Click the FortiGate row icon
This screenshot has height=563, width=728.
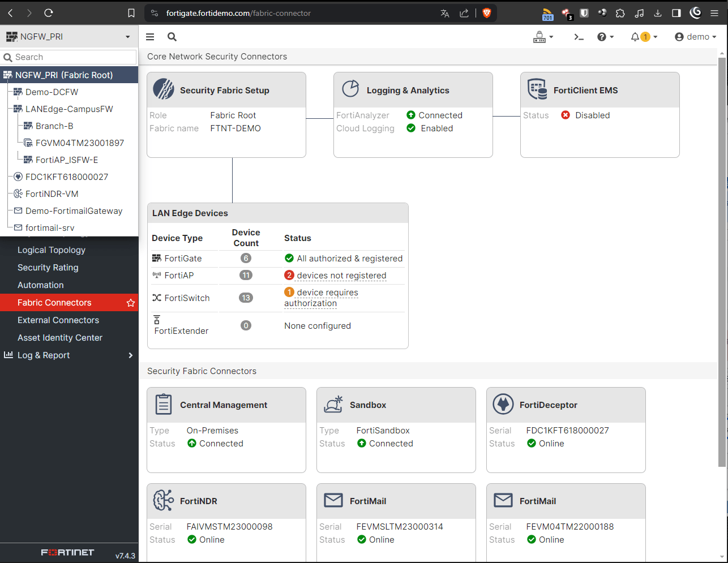pyautogui.click(x=157, y=258)
